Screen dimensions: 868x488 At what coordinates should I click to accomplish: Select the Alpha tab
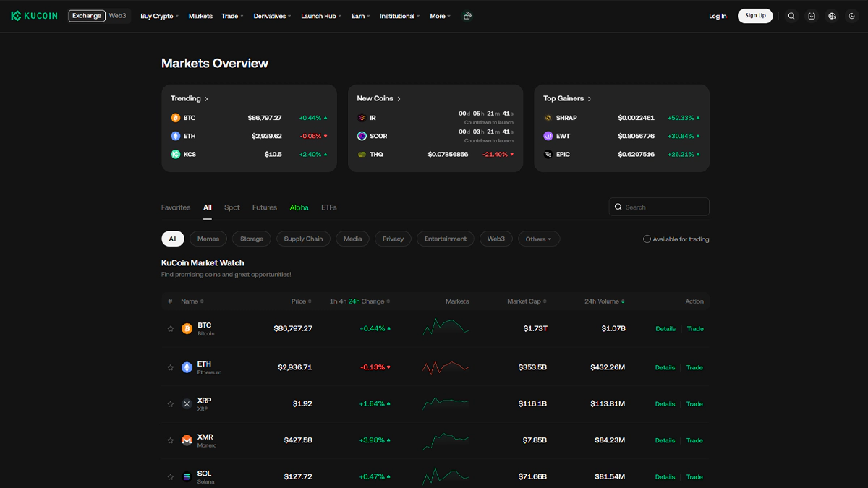[x=299, y=207]
